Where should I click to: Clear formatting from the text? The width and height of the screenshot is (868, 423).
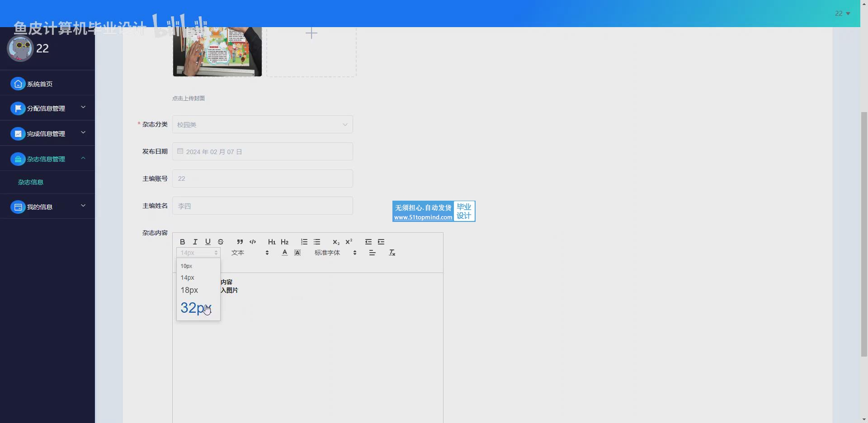tap(392, 253)
